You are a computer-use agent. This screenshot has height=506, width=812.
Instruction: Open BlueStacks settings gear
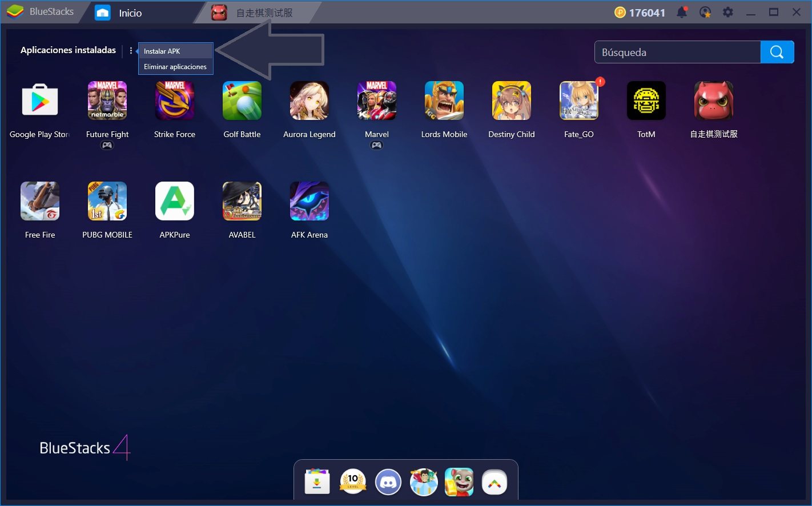pos(728,12)
